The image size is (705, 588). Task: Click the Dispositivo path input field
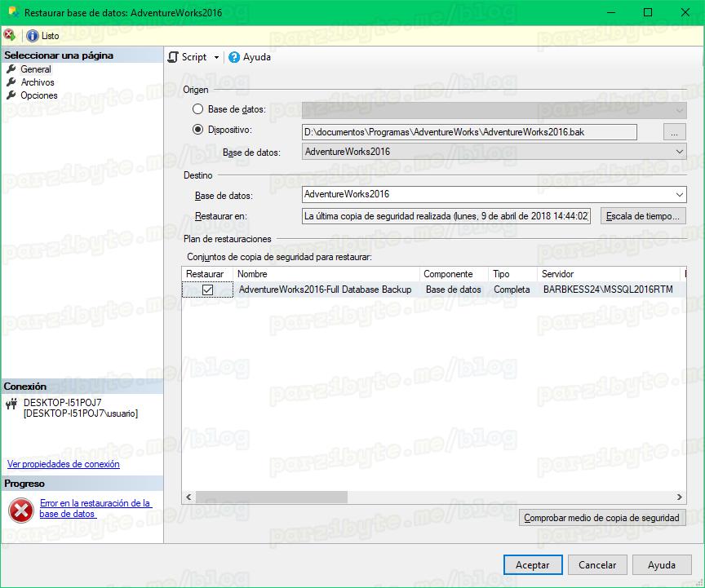(x=469, y=132)
